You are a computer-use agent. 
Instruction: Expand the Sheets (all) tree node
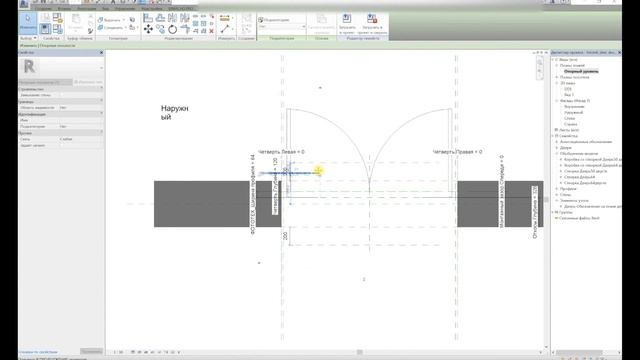point(556,130)
